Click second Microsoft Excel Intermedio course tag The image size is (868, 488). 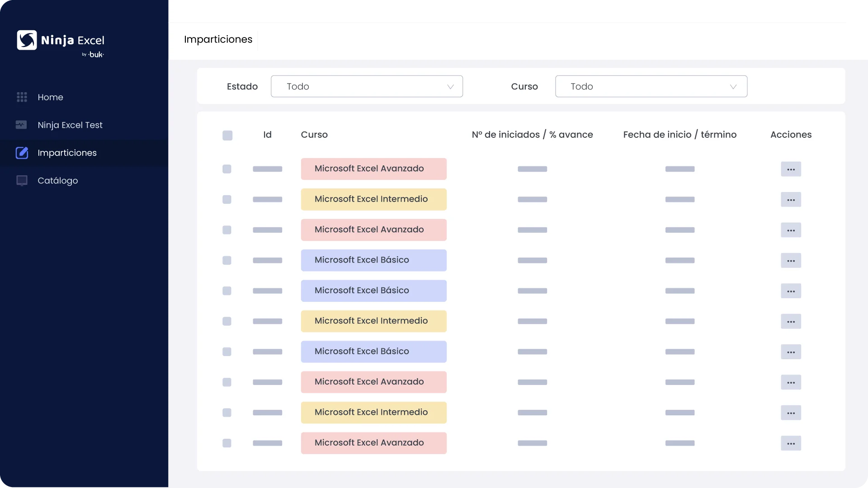coord(374,321)
